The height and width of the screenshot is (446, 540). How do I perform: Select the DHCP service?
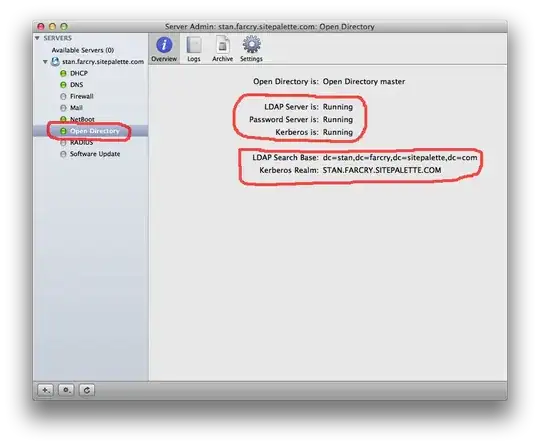(79, 73)
